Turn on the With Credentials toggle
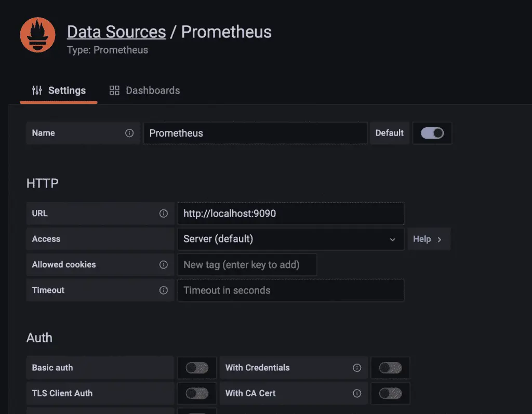This screenshot has height=414, width=532. (x=390, y=368)
